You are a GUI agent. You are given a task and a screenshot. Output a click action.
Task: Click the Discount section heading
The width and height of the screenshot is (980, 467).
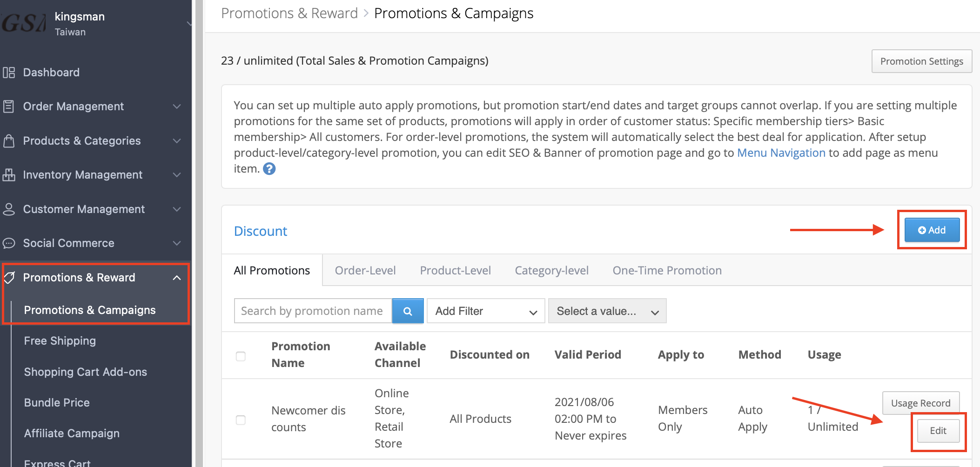(x=261, y=231)
